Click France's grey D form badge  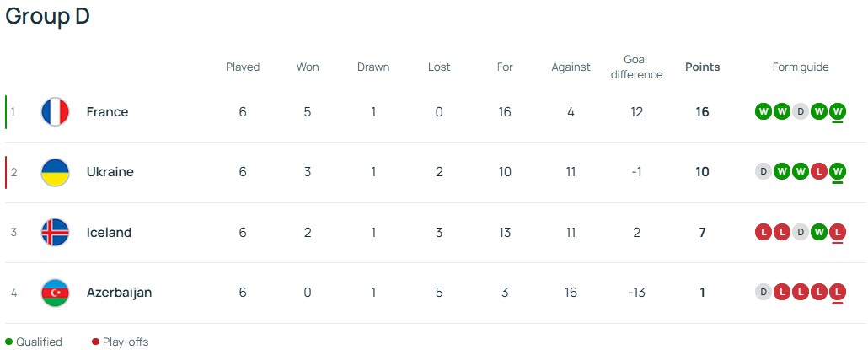[801, 111]
